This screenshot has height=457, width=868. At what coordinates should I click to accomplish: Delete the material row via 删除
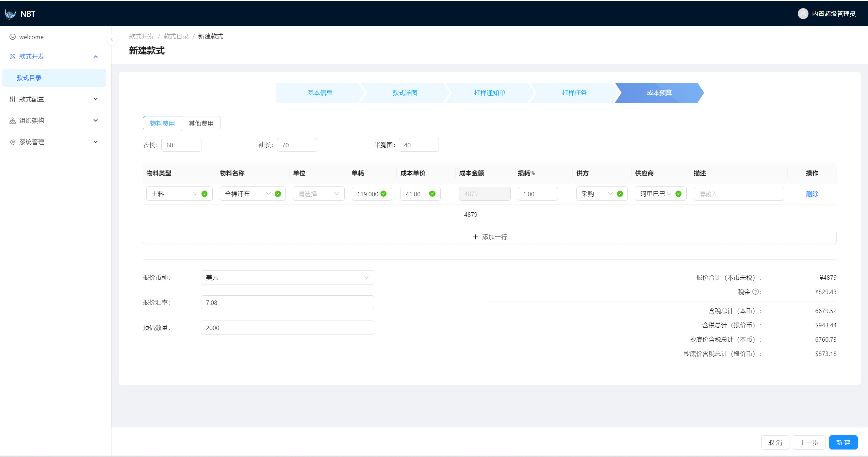click(x=812, y=194)
